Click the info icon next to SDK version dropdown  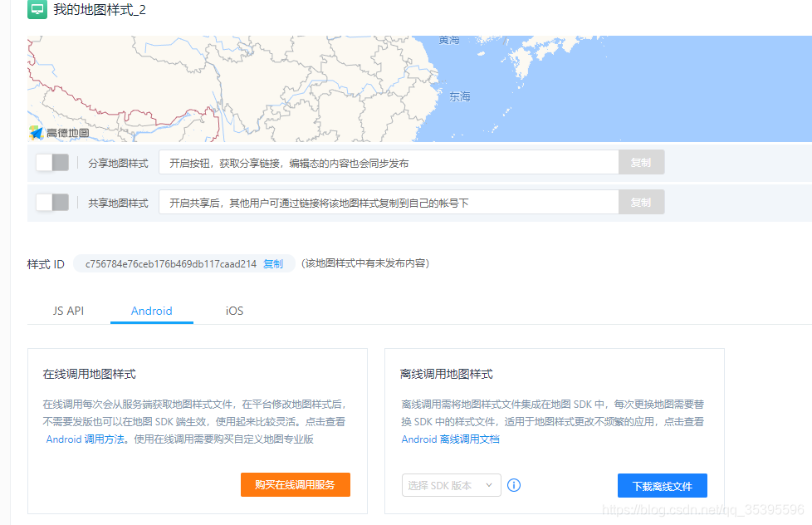pos(514,485)
